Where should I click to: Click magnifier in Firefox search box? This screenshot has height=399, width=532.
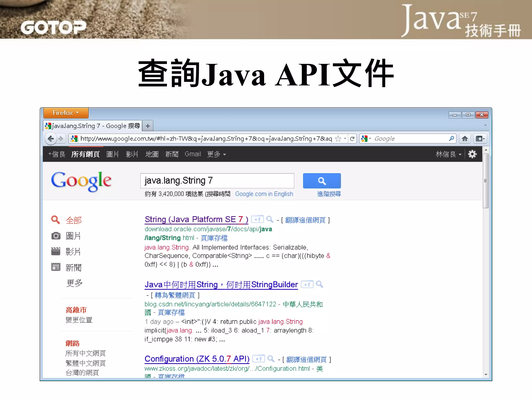[452, 139]
